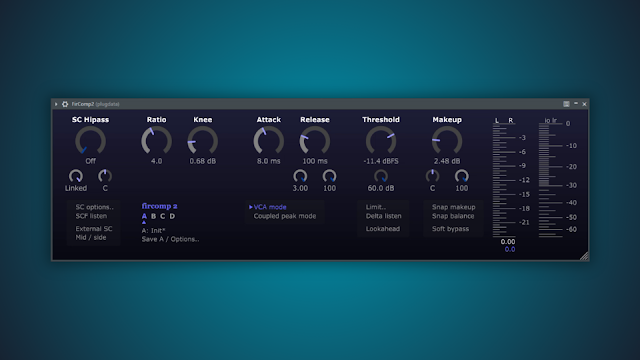The image size is (640, 360).
Task: Click the Release knob
Action: click(315, 140)
